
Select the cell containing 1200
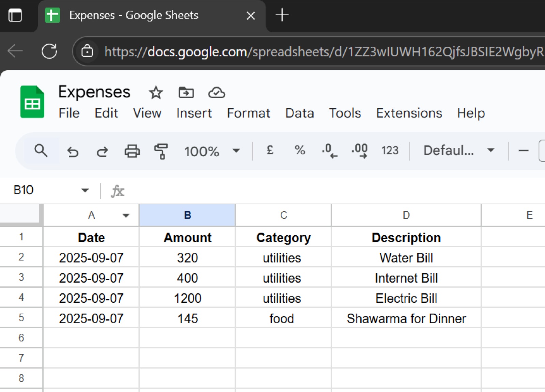pos(187,298)
